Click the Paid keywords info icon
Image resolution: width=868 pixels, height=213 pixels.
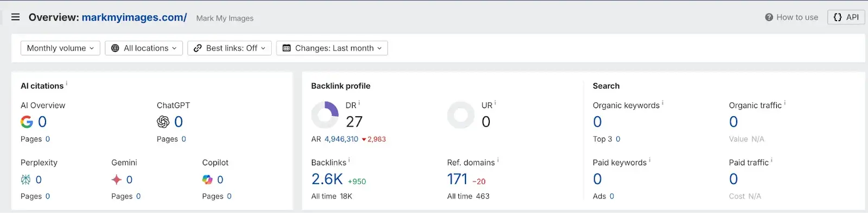(x=649, y=160)
